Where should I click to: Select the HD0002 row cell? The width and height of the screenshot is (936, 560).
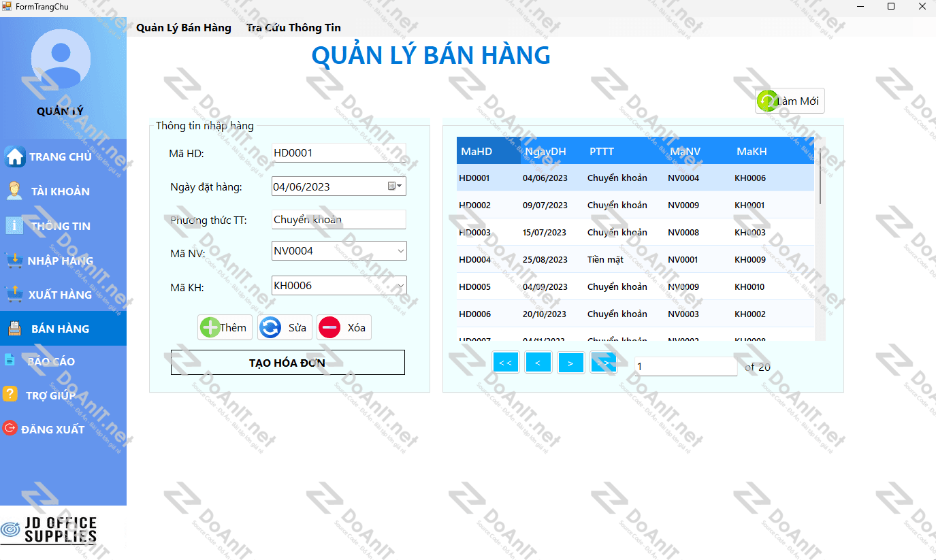tap(488, 205)
